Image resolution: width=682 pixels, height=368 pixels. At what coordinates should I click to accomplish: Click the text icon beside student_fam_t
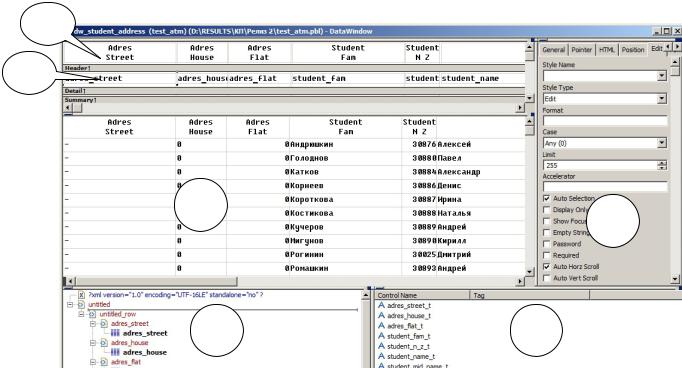coord(381,336)
